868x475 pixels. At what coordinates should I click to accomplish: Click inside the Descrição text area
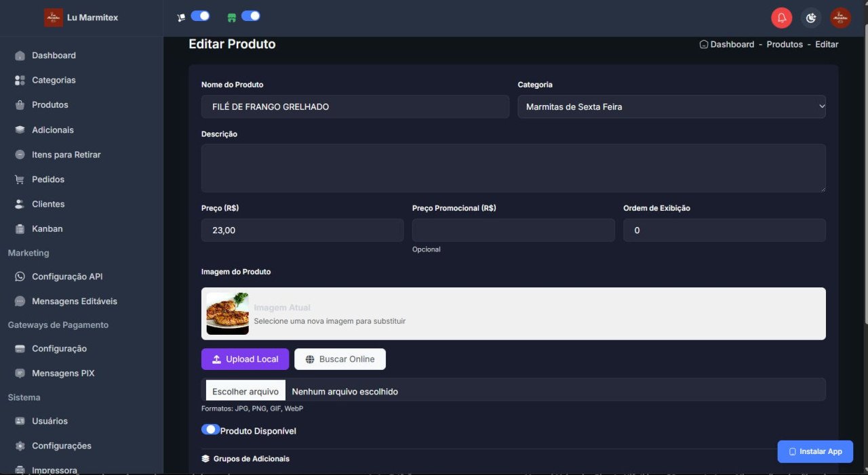click(x=513, y=167)
